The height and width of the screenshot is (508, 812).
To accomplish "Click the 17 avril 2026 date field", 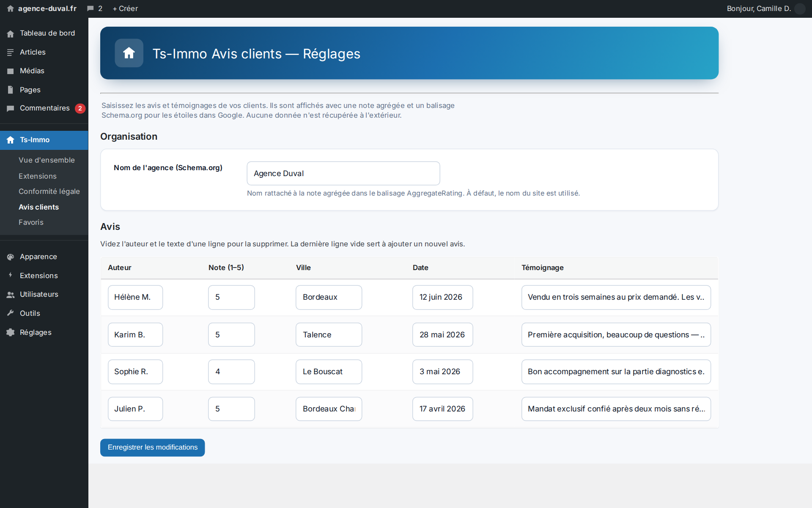I will (442, 409).
